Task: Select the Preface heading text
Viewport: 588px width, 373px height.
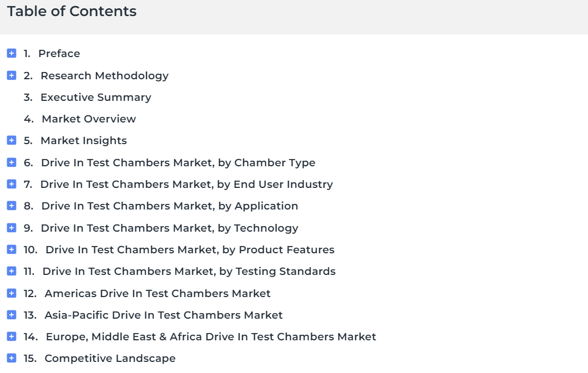Action: pos(59,54)
